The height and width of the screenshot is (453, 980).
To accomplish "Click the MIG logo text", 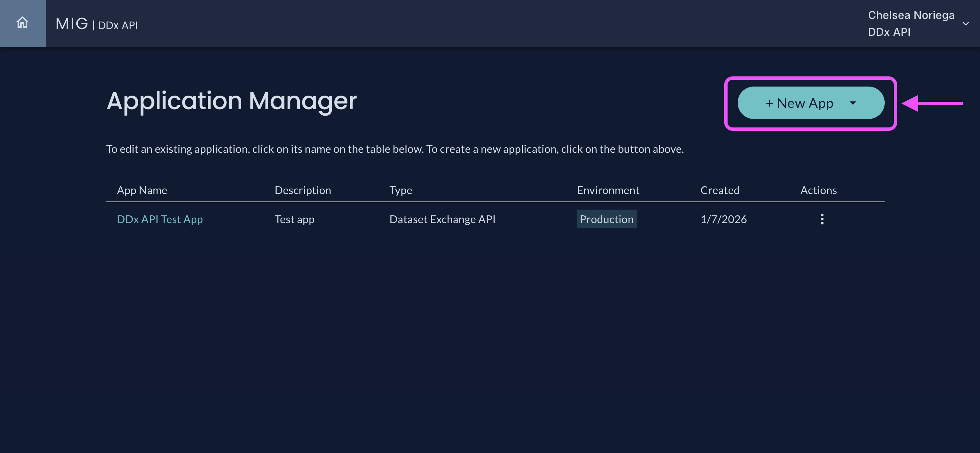I will point(72,24).
